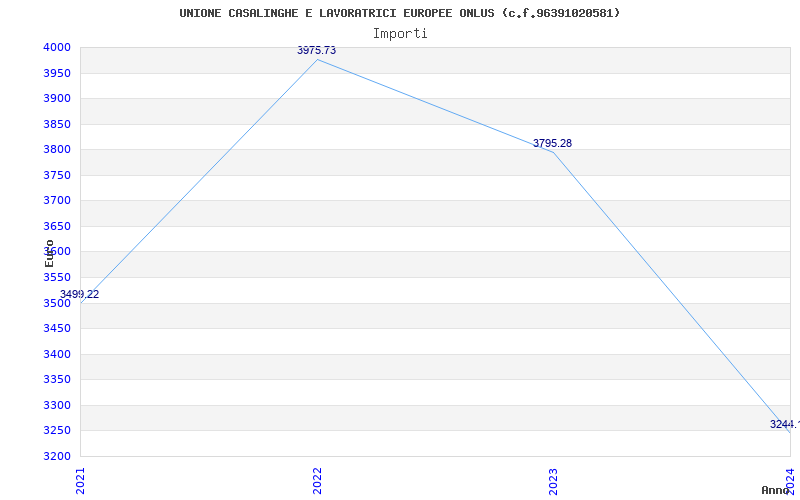Click the 3550 y-axis tick
Viewport: 800px width, 500px height.
pyautogui.click(x=57, y=277)
